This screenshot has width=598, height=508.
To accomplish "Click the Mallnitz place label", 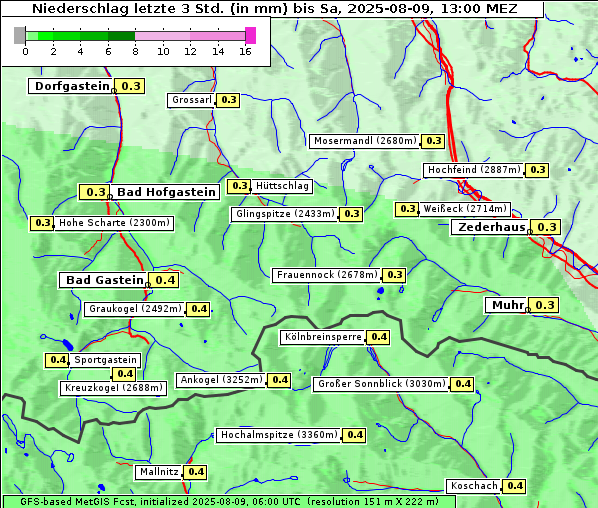I will 159,472.
